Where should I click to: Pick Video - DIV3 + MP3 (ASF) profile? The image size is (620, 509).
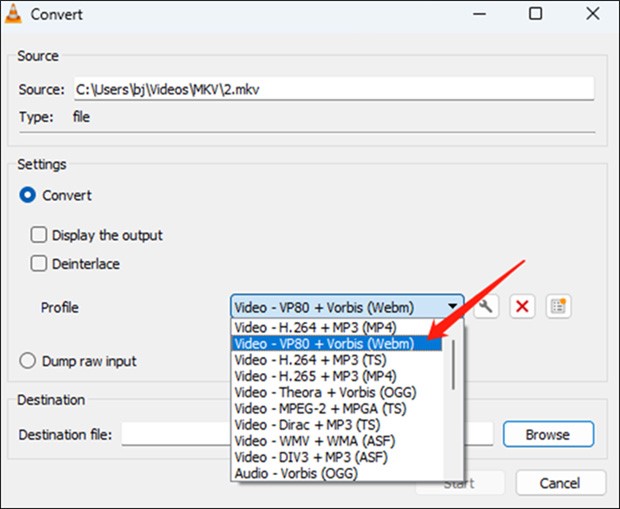tap(336, 457)
